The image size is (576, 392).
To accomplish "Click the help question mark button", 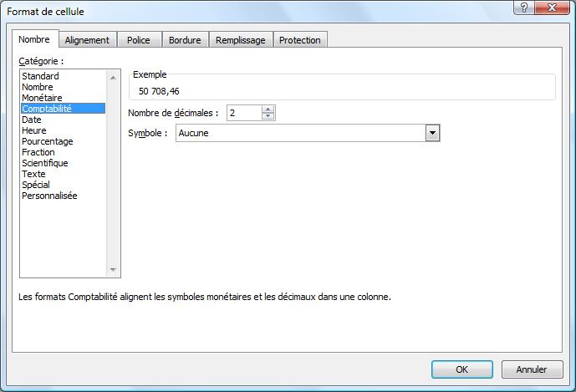I will pos(522,8).
